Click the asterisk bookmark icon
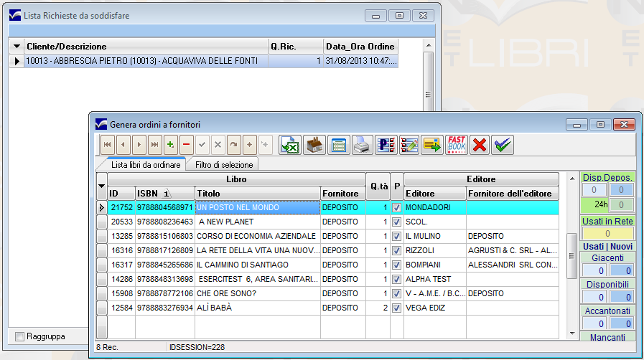 click(250, 145)
